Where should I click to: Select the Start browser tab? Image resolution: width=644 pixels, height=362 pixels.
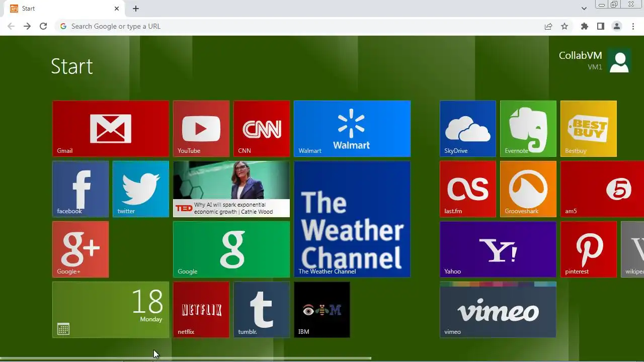(63, 9)
